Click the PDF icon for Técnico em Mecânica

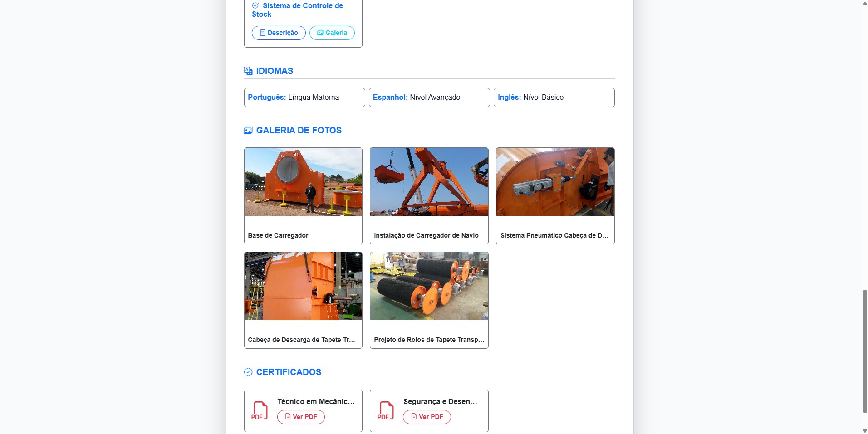[260, 411]
